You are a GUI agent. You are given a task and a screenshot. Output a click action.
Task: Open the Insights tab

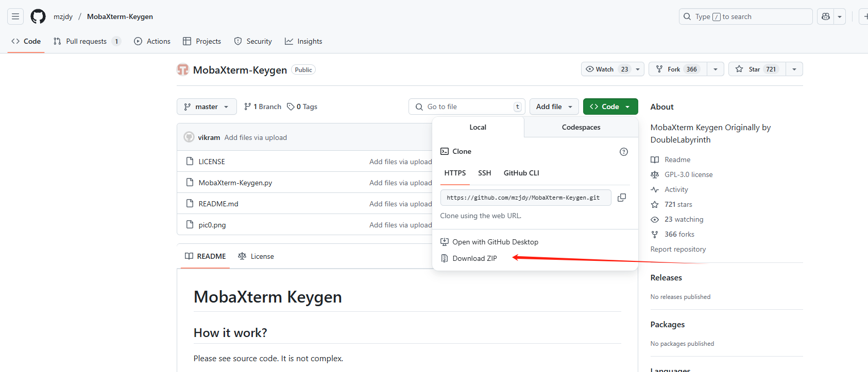point(303,41)
